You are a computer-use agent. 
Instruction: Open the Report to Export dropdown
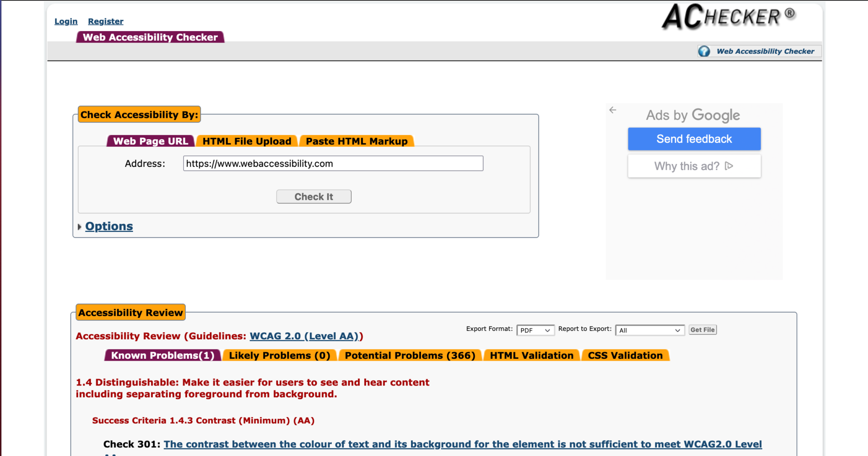click(x=650, y=330)
